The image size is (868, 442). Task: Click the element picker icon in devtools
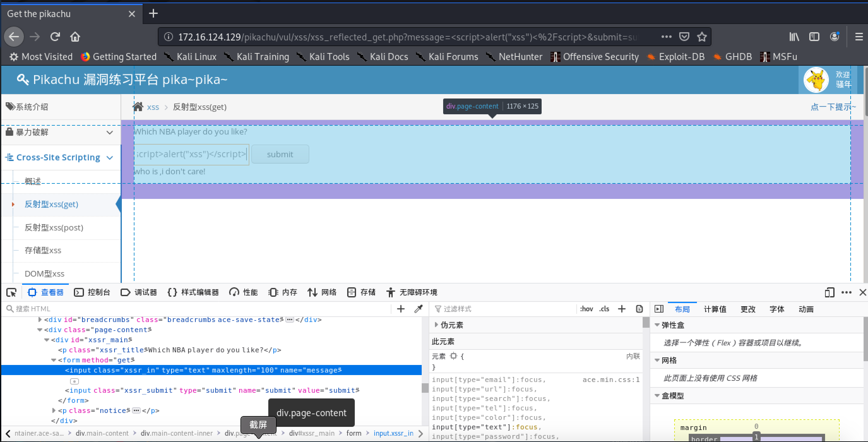[11, 292]
